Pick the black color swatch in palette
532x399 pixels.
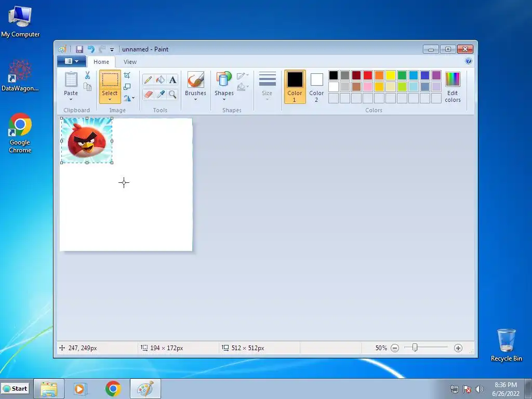(x=334, y=75)
